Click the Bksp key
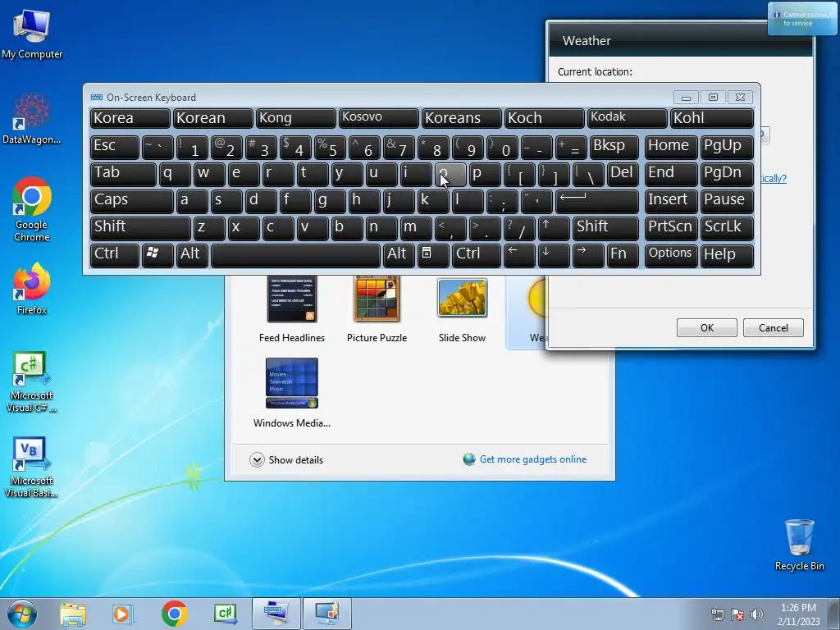840x630 pixels. (614, 147)
